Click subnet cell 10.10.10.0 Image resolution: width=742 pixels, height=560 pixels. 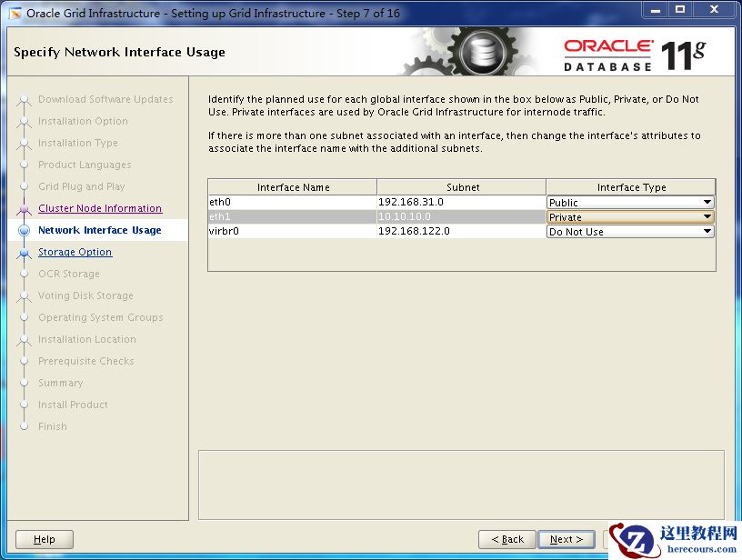(461, 216)
